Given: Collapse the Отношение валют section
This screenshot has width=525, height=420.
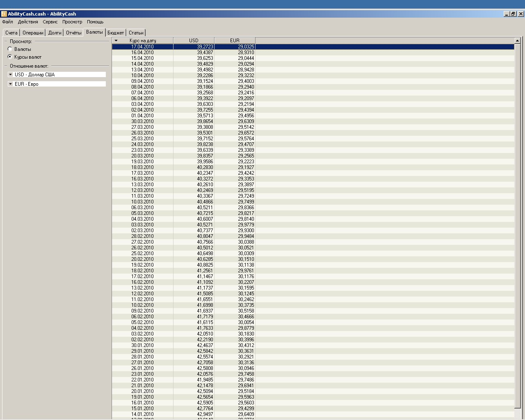Looking at the screenshot, I should click(6, 66).
